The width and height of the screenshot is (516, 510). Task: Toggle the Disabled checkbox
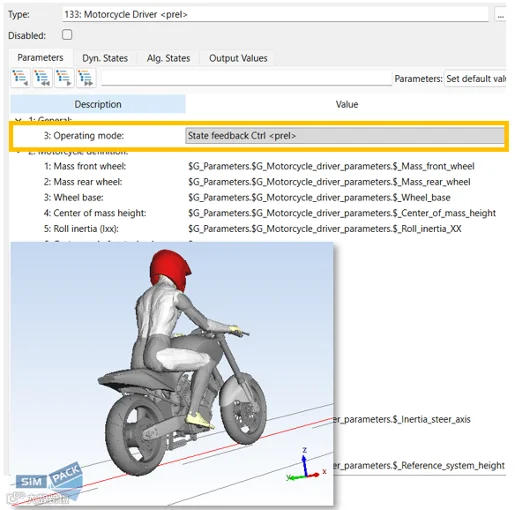pyautogui.click(x=67, y=35)
